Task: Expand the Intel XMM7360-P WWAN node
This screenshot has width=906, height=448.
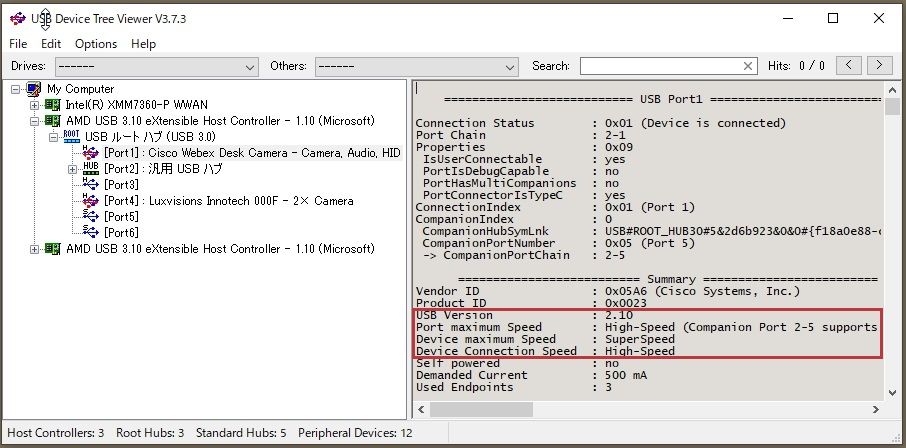Action: pyautogui.click(x=35, y=105)
